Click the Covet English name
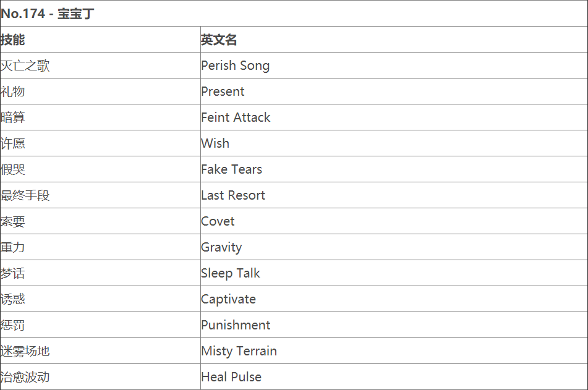This screenshot has height=390, width=588. click(218, 221)
